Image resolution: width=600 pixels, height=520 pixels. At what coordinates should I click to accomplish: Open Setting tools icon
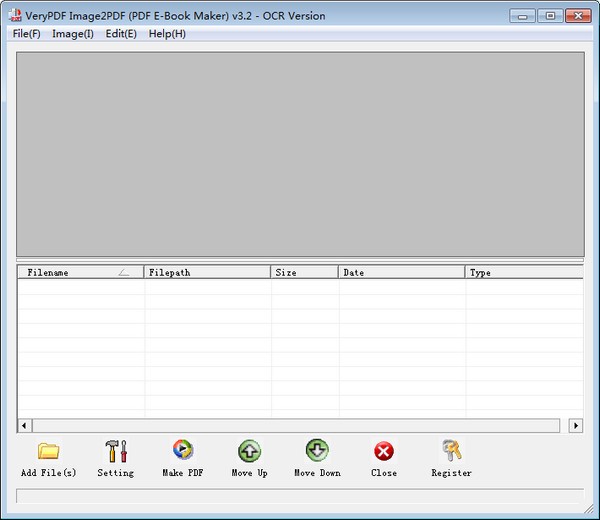(116, 451)
